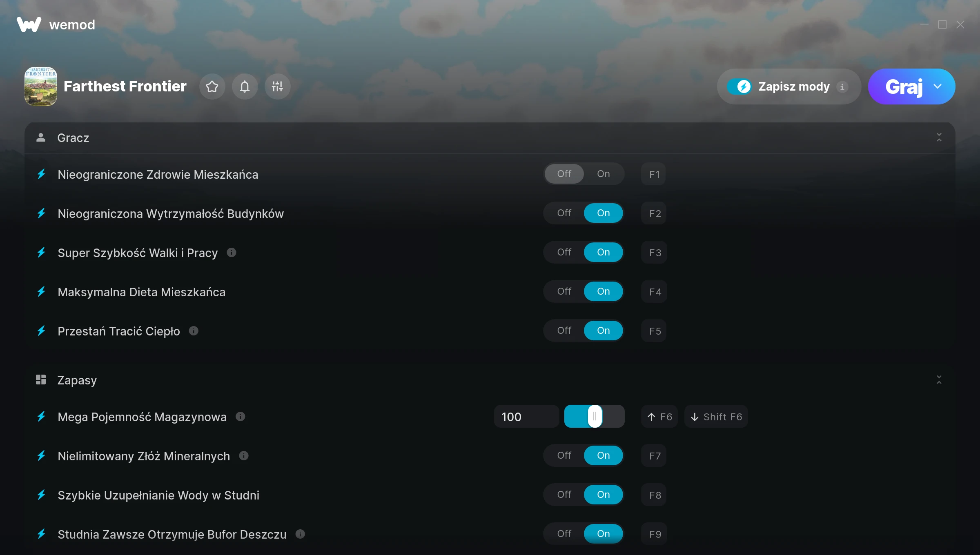Click the F2 hotkey button
Screen dimensions: 980x555
(x=654, y=213)
